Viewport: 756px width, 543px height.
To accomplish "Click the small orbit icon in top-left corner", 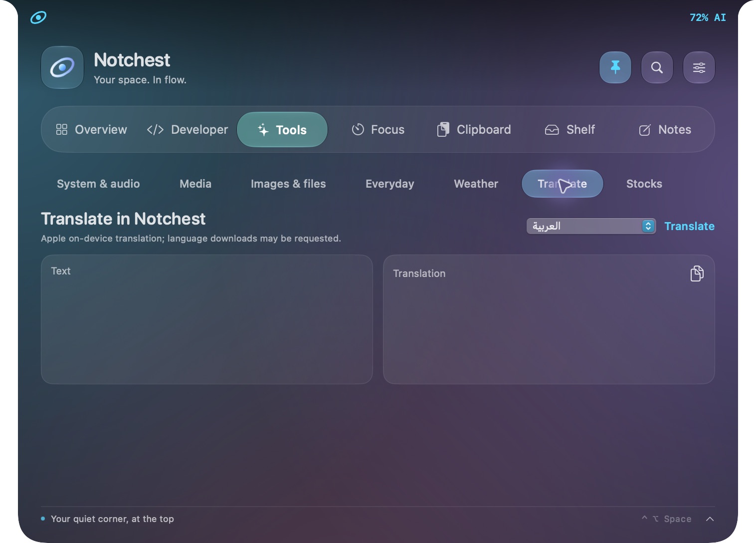I will [38, 17].
